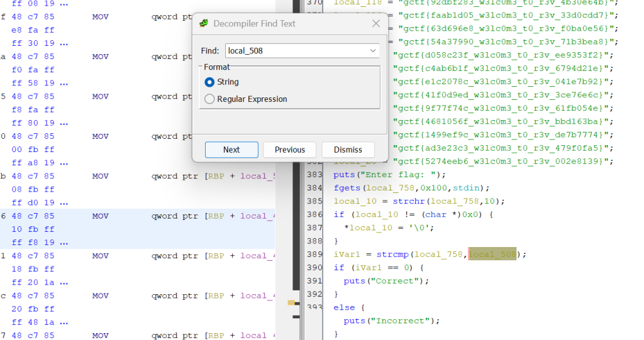The image size is (644, 340).
Task: Click the puts("Incorrect") line in decompiler
Action: click(391, 321)
